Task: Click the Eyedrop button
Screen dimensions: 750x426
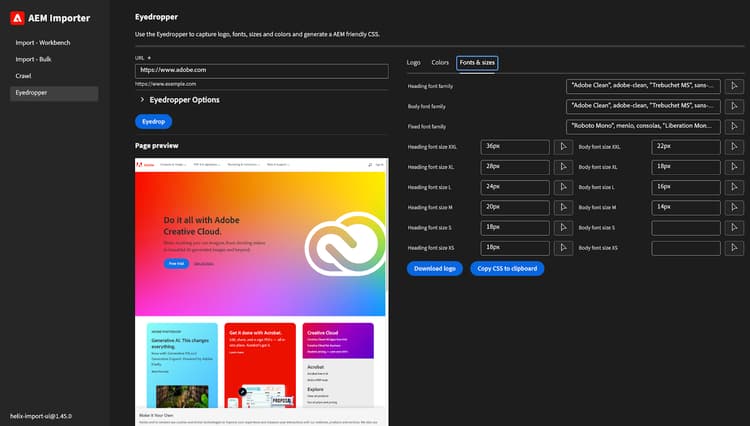Action: point(154,121)
